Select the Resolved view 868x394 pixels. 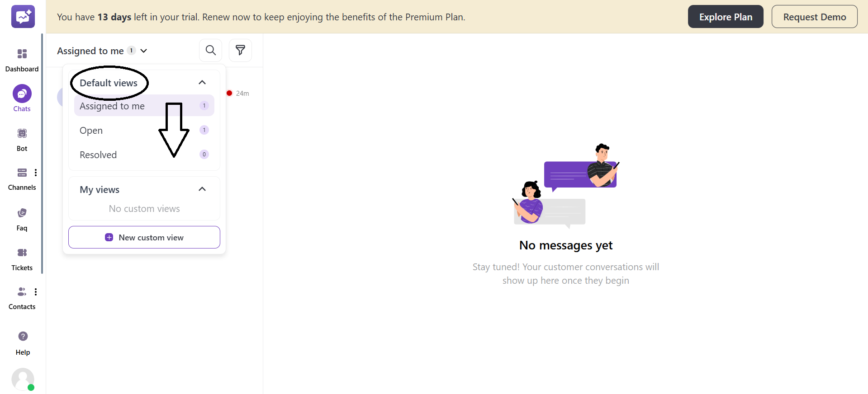[98, 155]
